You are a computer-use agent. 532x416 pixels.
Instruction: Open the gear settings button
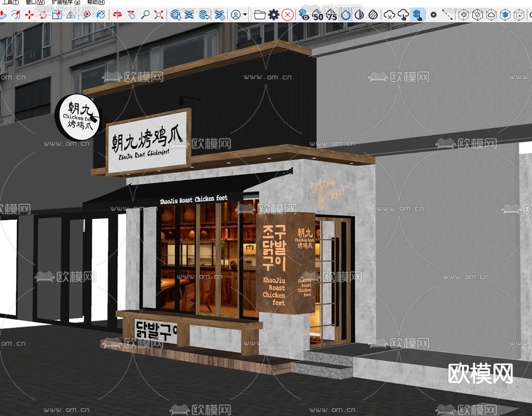pyautogui.click(x=274, y=15)
